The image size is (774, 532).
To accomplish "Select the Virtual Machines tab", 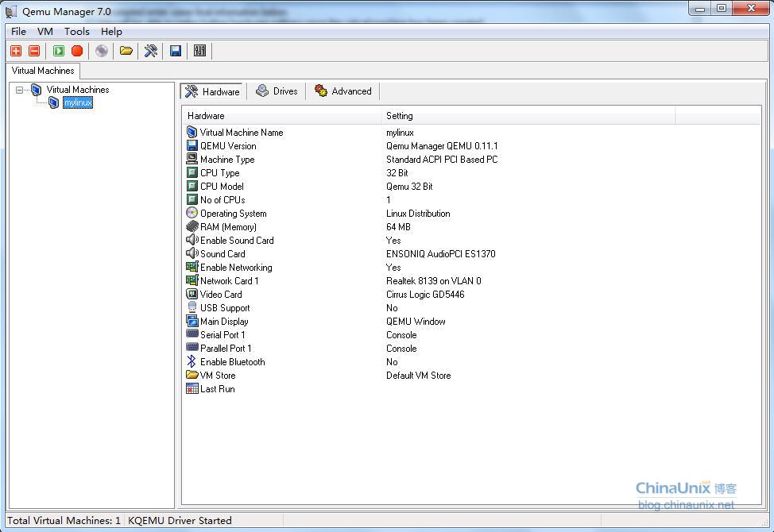I will coord(43,71).
